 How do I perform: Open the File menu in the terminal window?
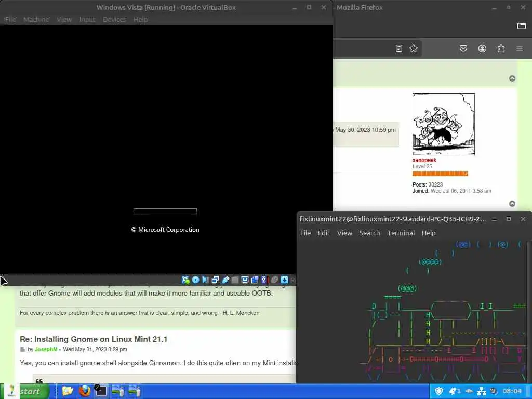point(305,233)
